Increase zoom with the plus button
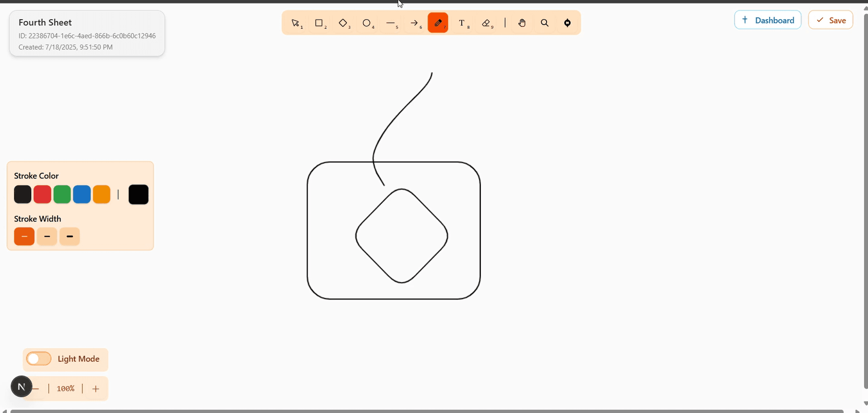The width and height of the screenshot is (868, 413). pyautogui.click(x=95, y=389)
